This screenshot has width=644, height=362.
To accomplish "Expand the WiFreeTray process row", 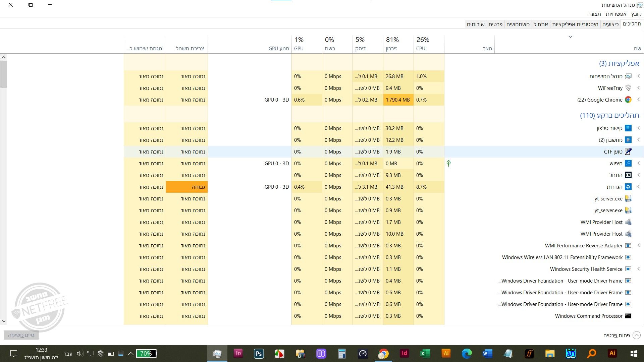I will [x=639, y=88].
